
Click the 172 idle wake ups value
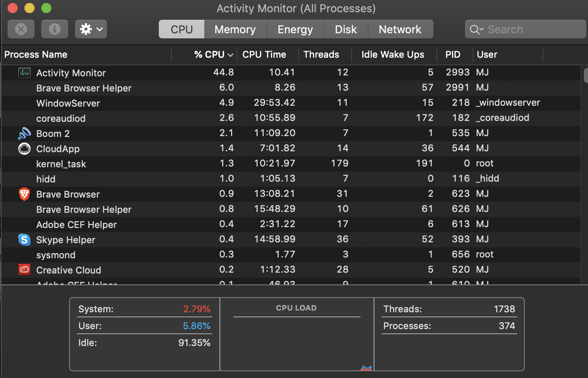click(x=425, y=118)
